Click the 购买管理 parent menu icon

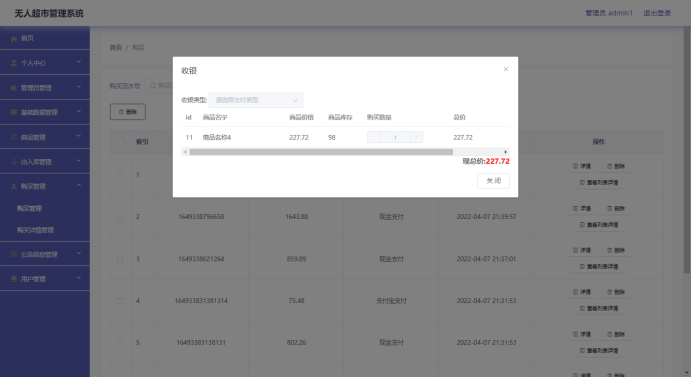[x=14, y=186]
